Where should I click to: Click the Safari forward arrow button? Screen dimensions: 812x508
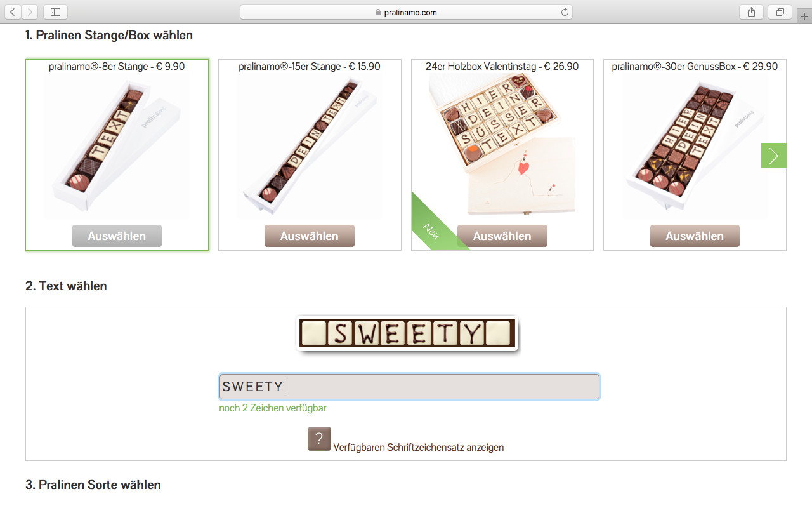[30, 12]
